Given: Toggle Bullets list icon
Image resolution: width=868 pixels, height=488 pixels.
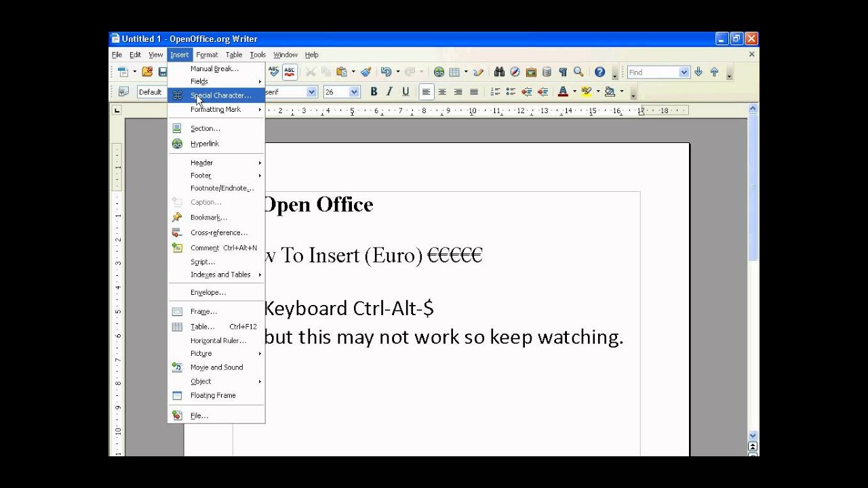Looking at the screenshot, I should pyautogui.click(x=511, y=91).
